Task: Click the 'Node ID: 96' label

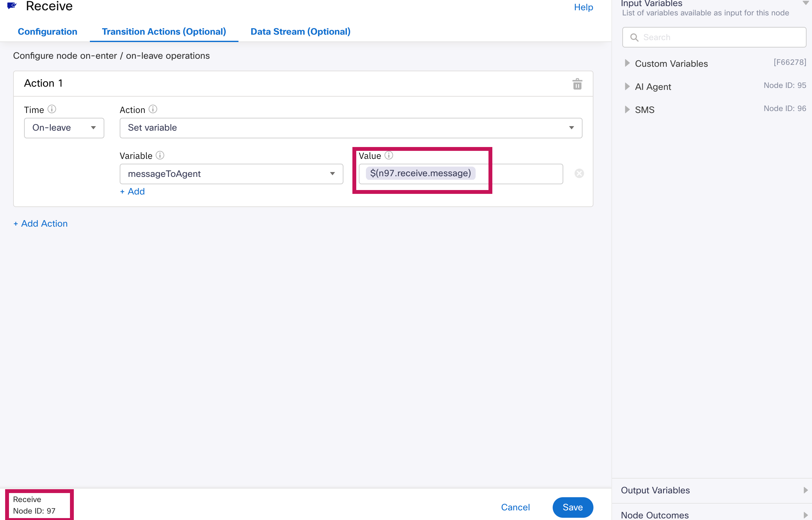Action: [x=785, y=108]
